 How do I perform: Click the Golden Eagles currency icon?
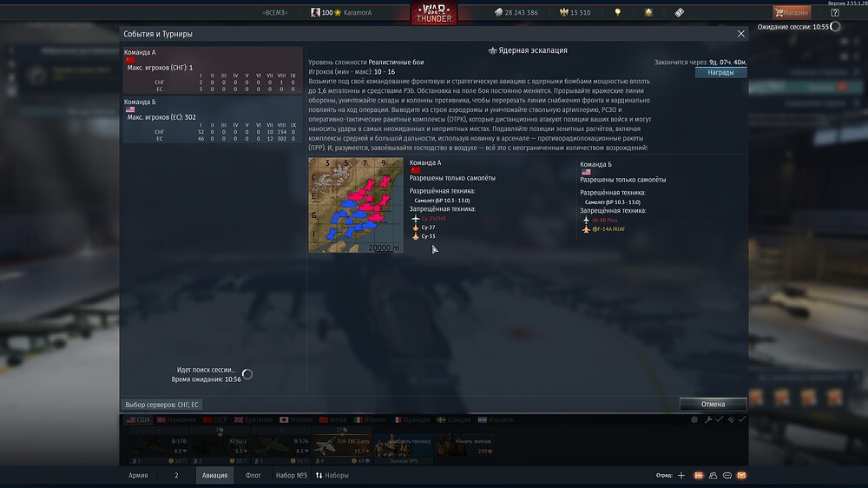point(563,13)
